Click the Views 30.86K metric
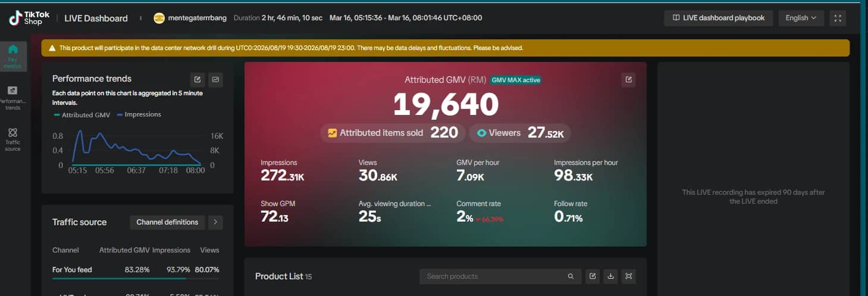 378,170
